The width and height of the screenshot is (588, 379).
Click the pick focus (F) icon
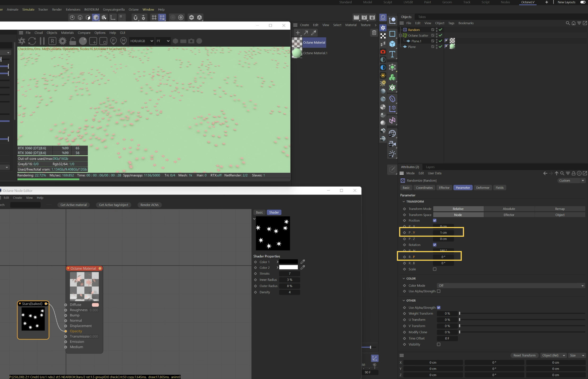[113, 41]
